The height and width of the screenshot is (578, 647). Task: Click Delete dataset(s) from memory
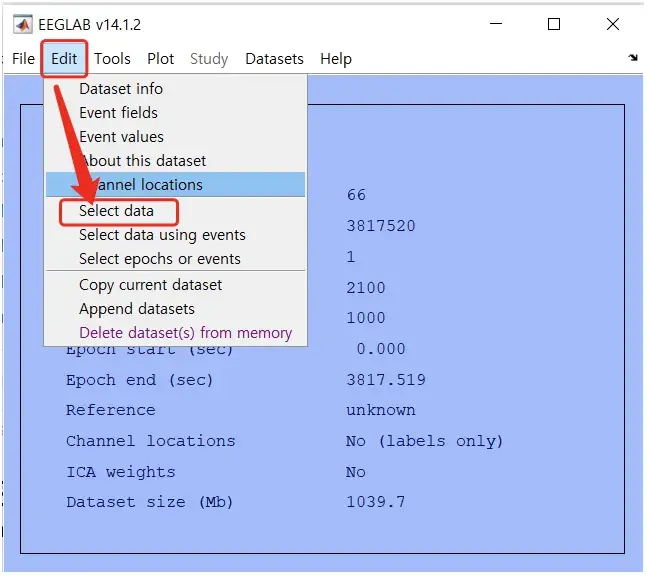point(185,333)
